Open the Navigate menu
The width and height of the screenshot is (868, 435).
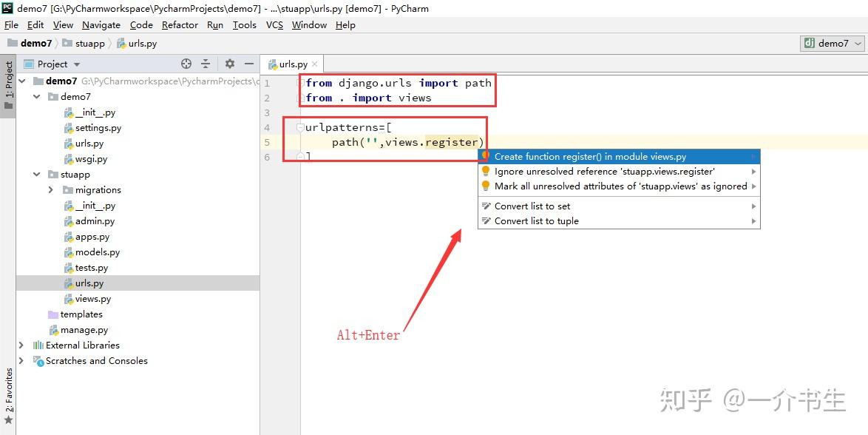[x=101, y=25]
